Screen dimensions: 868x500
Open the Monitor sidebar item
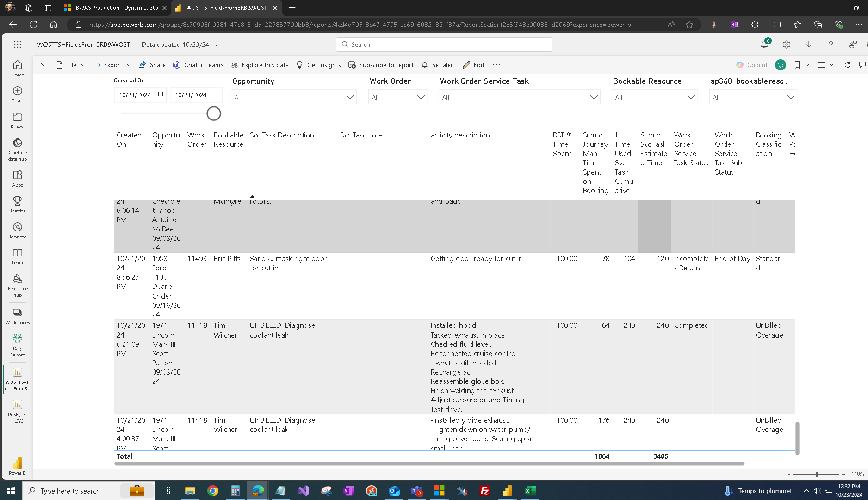coord(18,230)
